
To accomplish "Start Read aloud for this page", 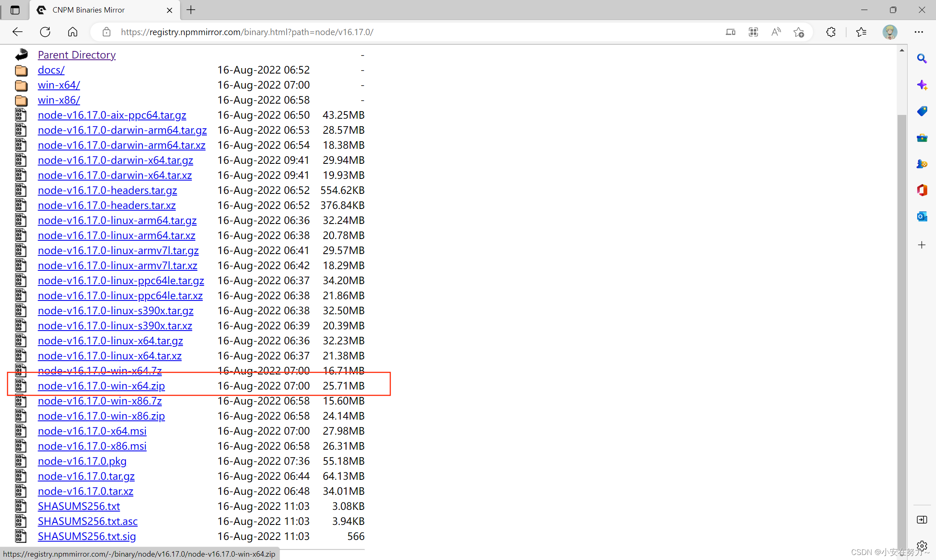I will [776, 32].
